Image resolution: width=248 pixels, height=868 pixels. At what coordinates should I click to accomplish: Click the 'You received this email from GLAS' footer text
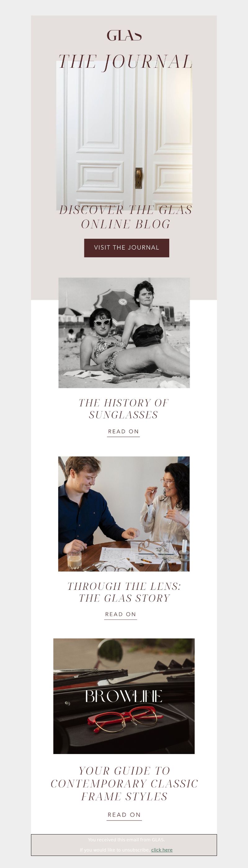tap(126, 839)
